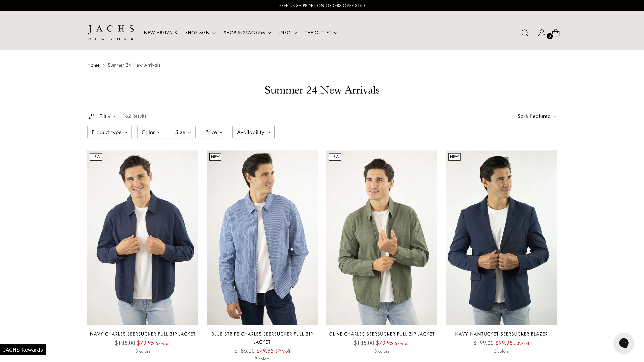
Task: Click the Home breadcrumb link
Action: pos(93,65)
